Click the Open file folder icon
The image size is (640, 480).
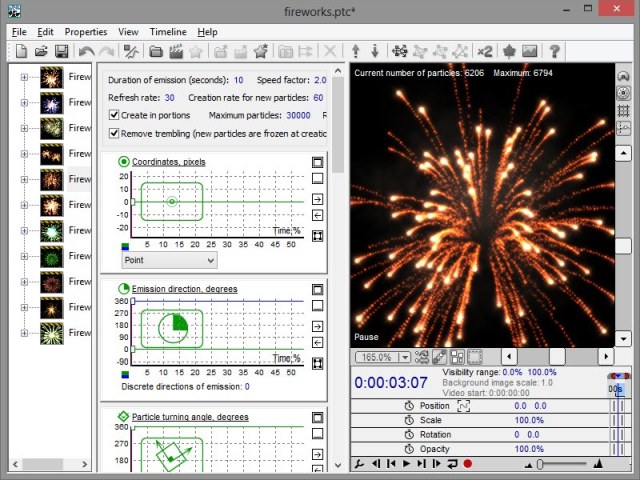tap(42, 51)
